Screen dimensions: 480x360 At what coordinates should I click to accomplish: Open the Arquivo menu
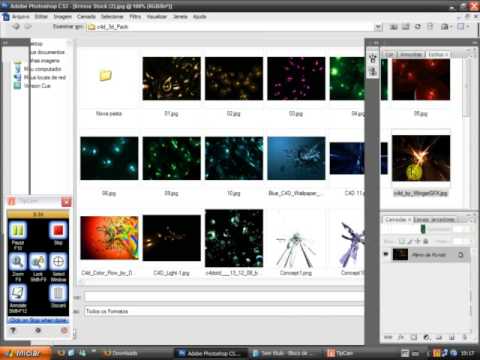(x=21, y=16)
